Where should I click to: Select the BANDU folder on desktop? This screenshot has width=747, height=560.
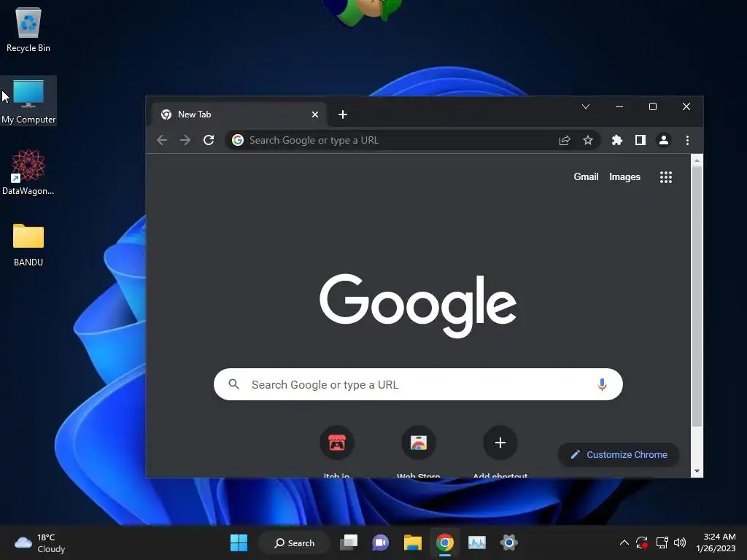click(x=28, y=244)
